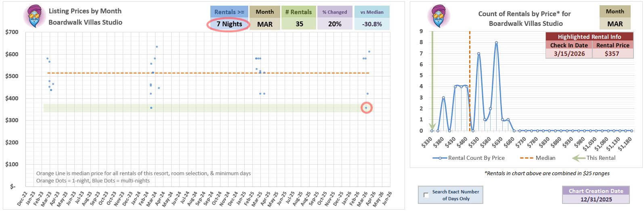Viewport: 644px width, 212px height.
Task: Click the % Changed value 20%
Action: point(335,24)
